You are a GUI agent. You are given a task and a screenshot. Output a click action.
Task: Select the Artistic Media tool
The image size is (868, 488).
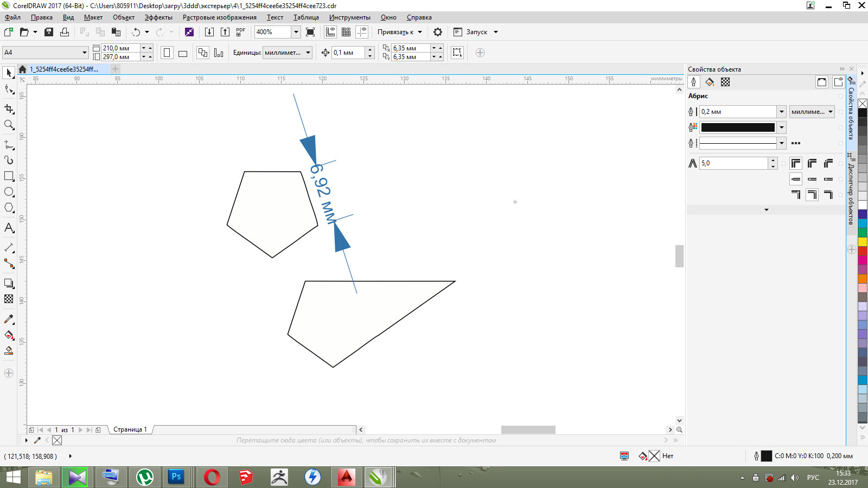point(9,160)
